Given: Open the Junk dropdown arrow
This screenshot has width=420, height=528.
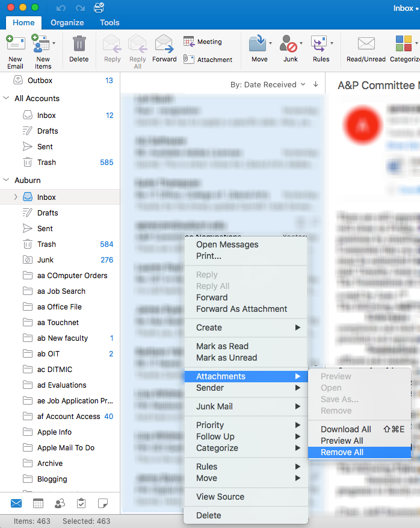Looking at the screenshot, I should (301, 43).
